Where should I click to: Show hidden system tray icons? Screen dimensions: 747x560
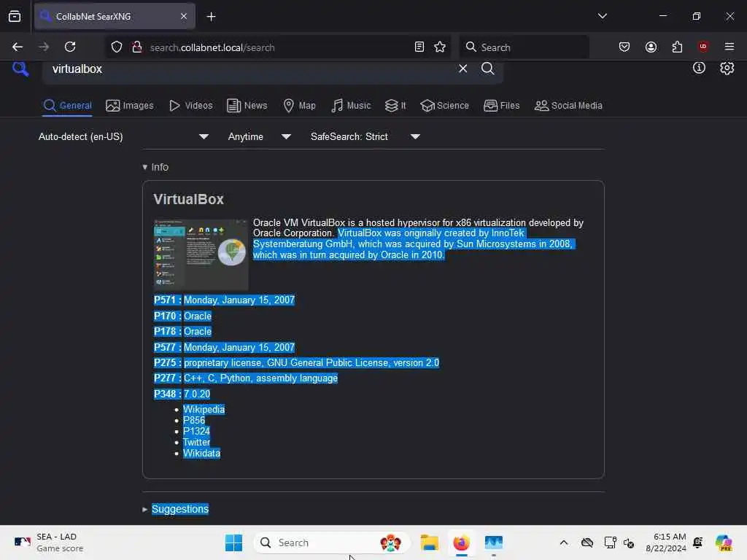click(564, 542)
